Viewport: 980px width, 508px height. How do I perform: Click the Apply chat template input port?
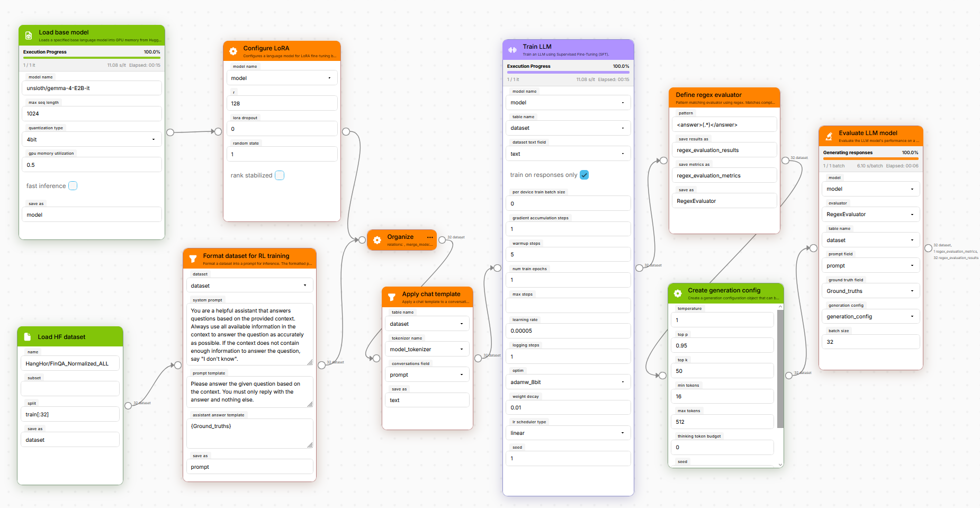(376, 359)
